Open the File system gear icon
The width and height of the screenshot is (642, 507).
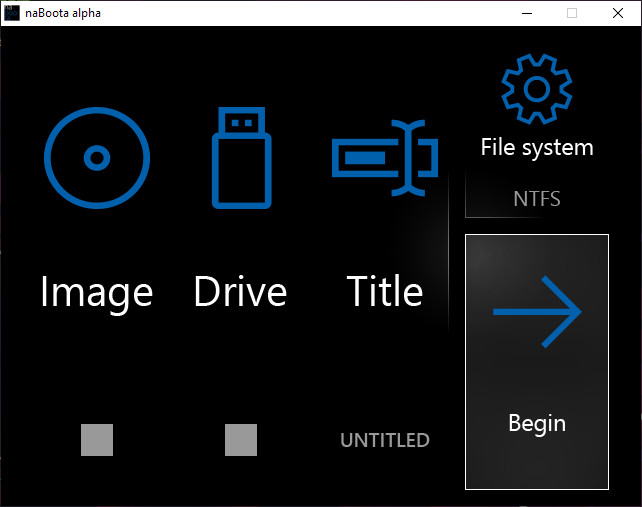tap(537, 89)
